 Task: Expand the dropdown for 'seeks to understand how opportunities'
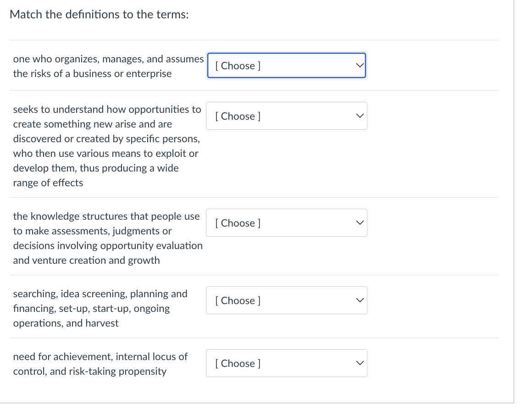[x=286, y=116]
